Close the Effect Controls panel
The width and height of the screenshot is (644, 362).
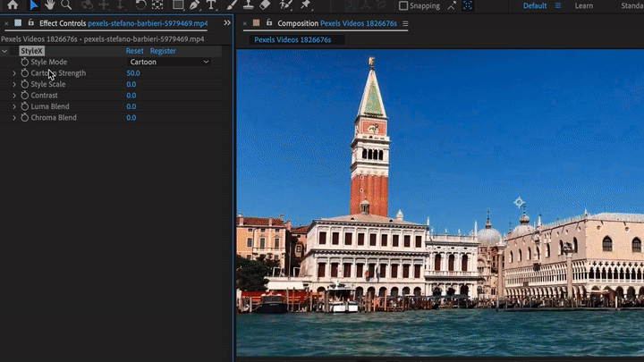point(6,23)
